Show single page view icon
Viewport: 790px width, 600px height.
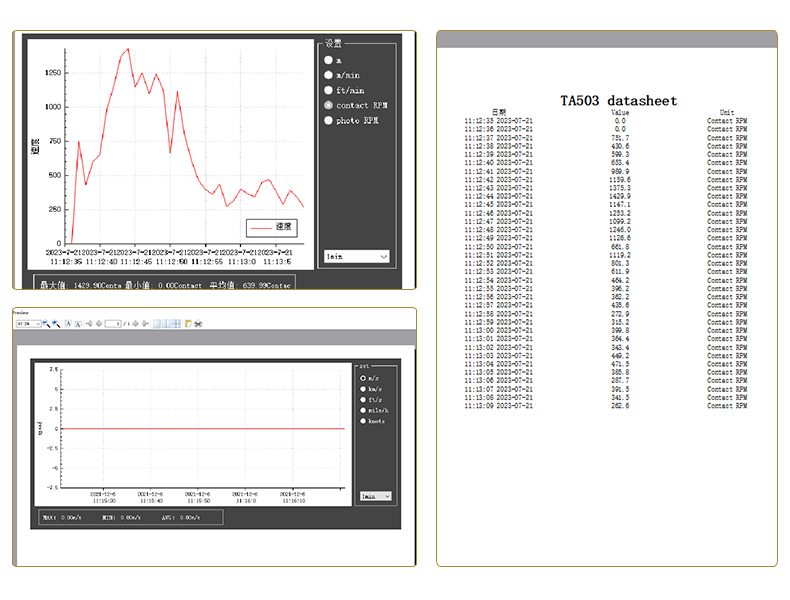[157, 324]
